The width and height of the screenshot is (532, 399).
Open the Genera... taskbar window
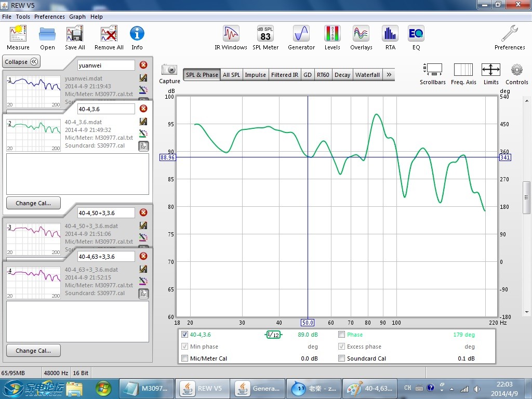click(258, 389)
